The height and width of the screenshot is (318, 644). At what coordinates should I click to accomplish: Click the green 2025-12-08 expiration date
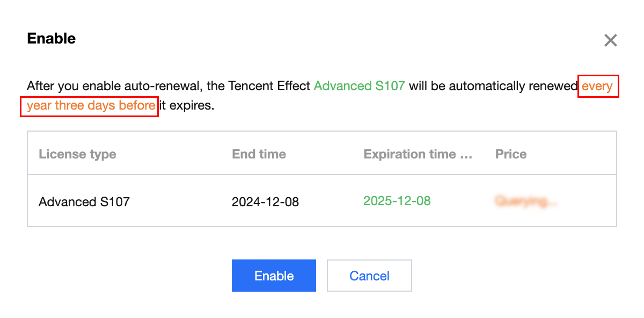(397, 201)
